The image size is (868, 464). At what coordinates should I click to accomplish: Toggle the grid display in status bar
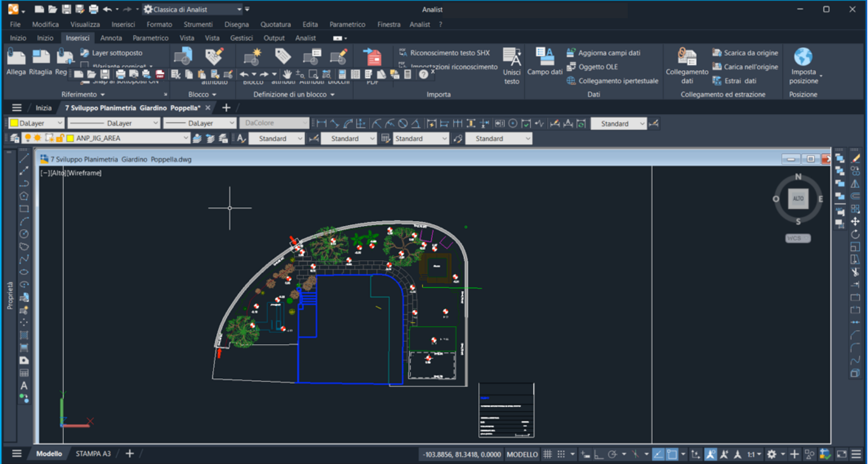click(x=547, y=454)
